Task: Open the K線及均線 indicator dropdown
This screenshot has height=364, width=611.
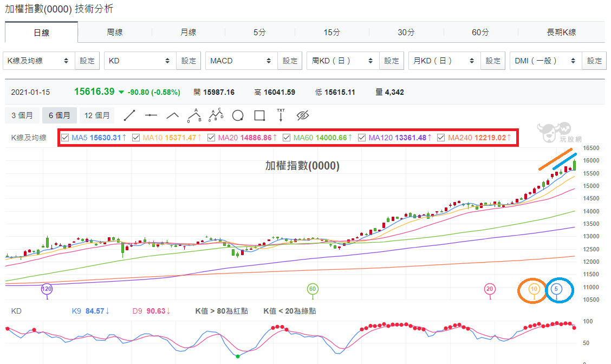Action: point(39,61)
